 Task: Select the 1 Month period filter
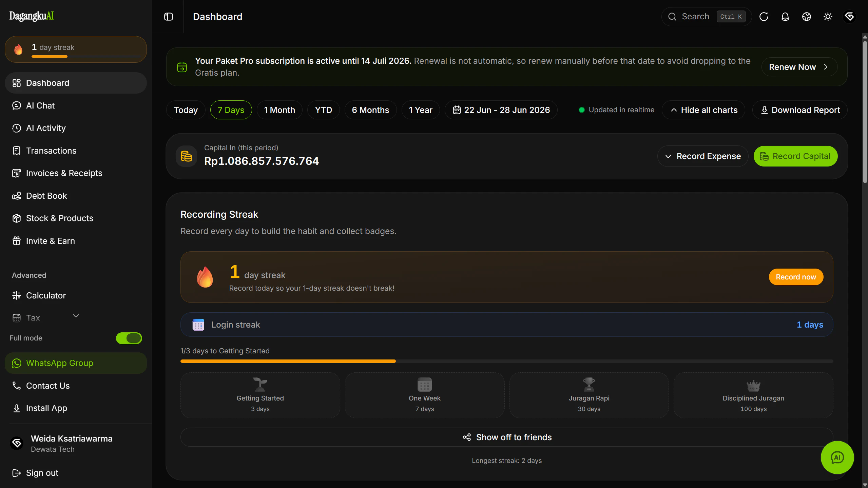(279, 110)
